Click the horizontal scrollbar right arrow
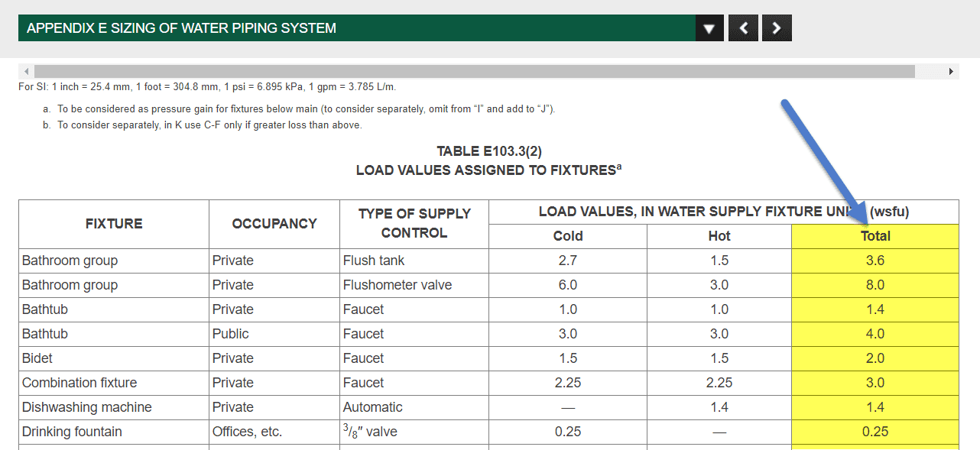 click(x=951, y=71)
